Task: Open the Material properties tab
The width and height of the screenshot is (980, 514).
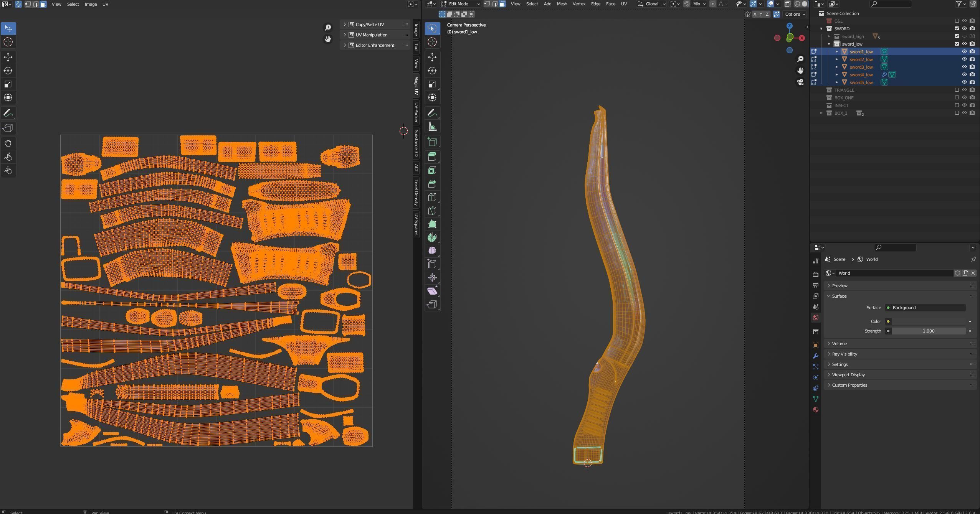Action: pos(816,410)
